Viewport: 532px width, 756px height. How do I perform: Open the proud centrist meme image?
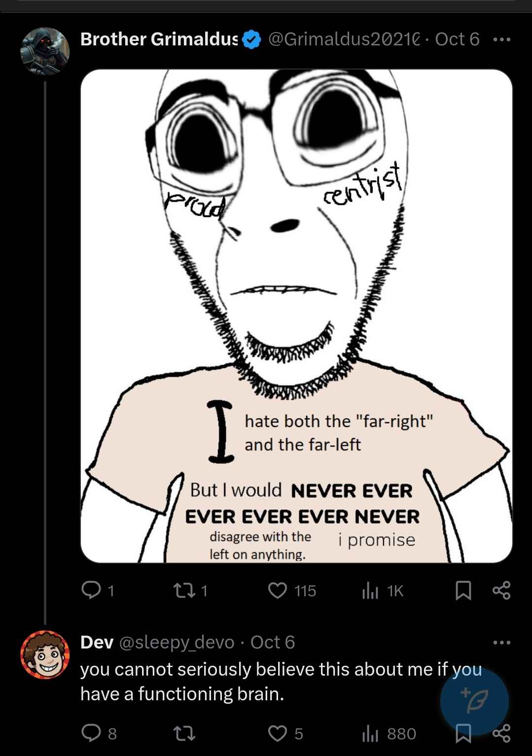click(x=296, y=316)
